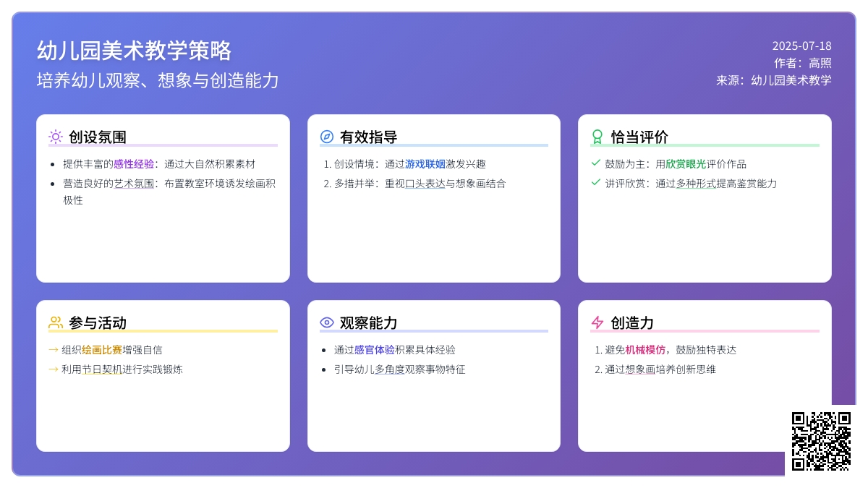Click the QR code in the corner
Viewport: 868px width, 488px height.
(x=821, y=441)
